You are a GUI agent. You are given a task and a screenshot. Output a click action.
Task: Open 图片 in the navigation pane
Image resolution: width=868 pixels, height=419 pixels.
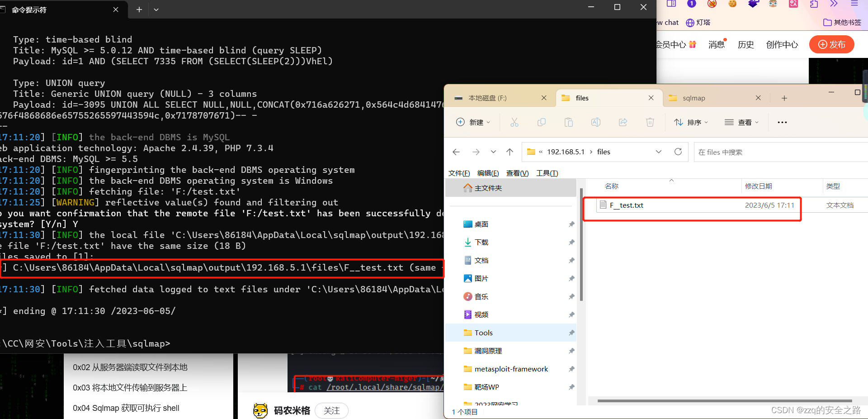tap(481, 278)
